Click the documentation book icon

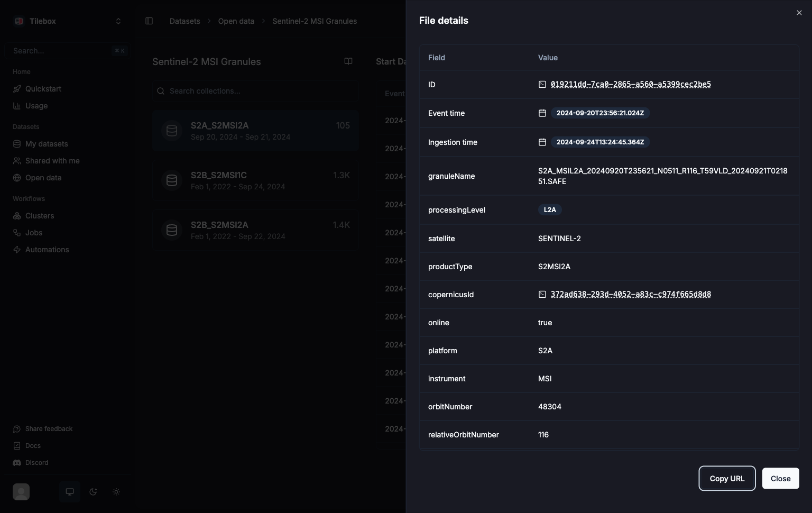348,61
